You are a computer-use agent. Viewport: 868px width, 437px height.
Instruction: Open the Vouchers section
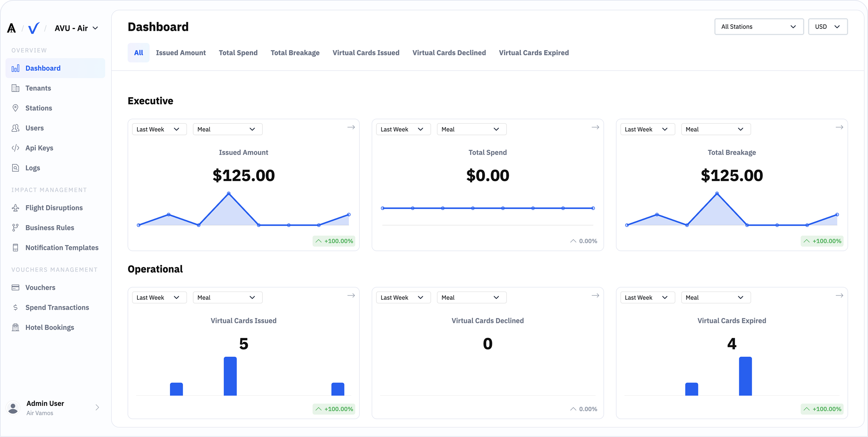(40, 287)
